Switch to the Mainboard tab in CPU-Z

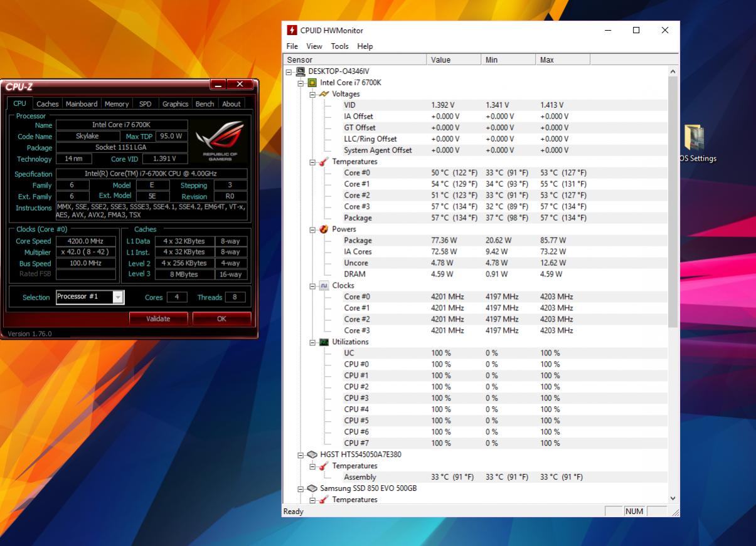82,104
